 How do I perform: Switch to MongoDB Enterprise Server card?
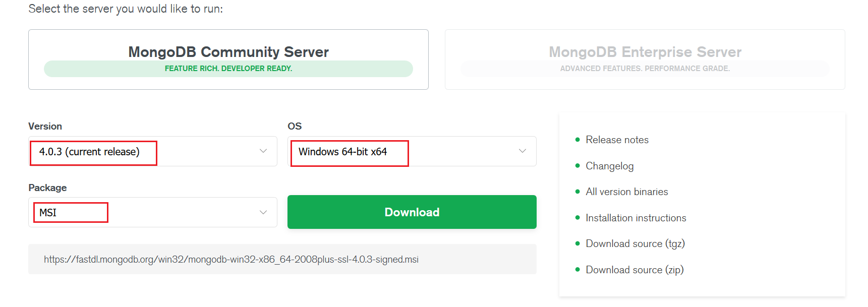[x=645, y=51]
